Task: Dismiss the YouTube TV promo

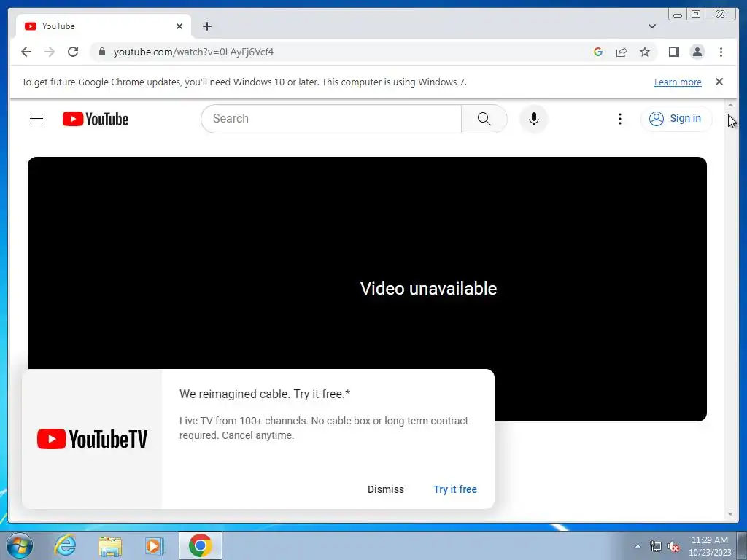Action: [385, 489]
